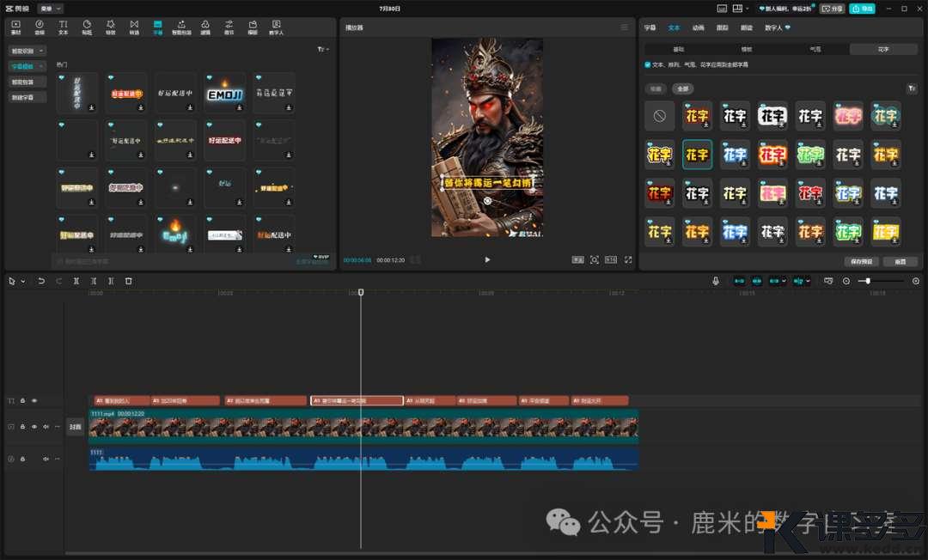Image resolution: width=928 pixels, height=560 pixels.
Task: Hide the main video track with eye icon
Action: [x=34, y=426]
